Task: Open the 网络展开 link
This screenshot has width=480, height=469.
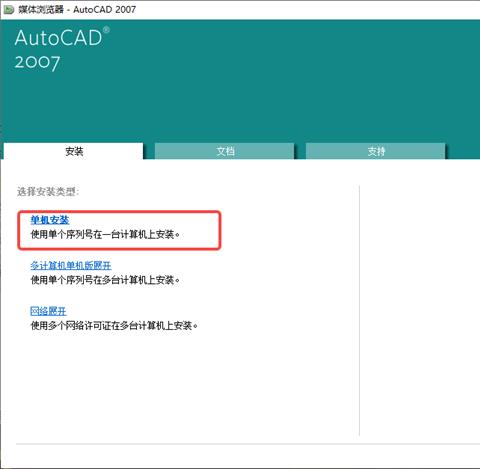Action: pyautogui.click(x=48, y=311)
